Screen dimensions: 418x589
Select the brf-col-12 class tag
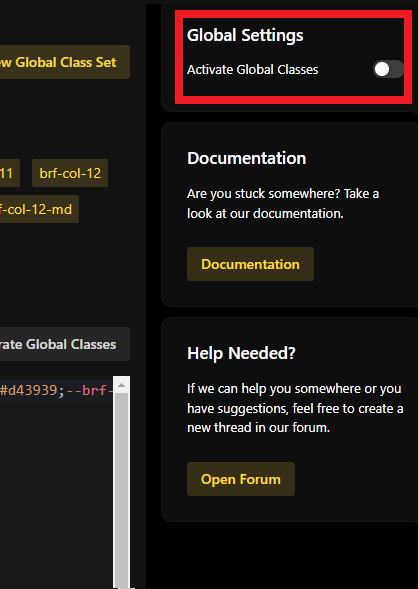[x=70, y=173]
